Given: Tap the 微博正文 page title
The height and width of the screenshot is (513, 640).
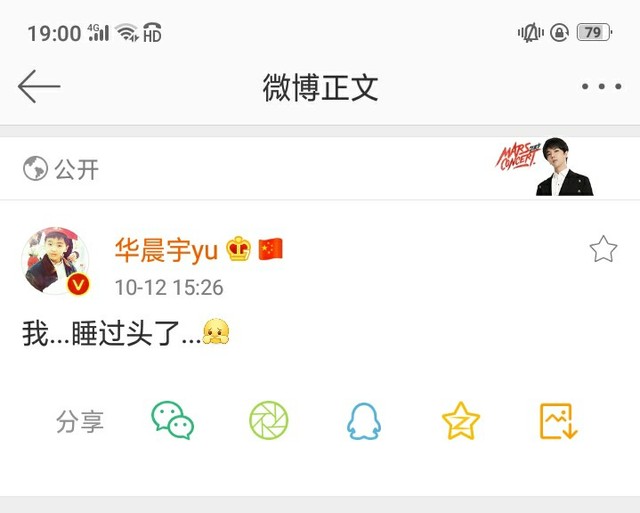Looking at the screenshot, I should [x=320, y=87].
